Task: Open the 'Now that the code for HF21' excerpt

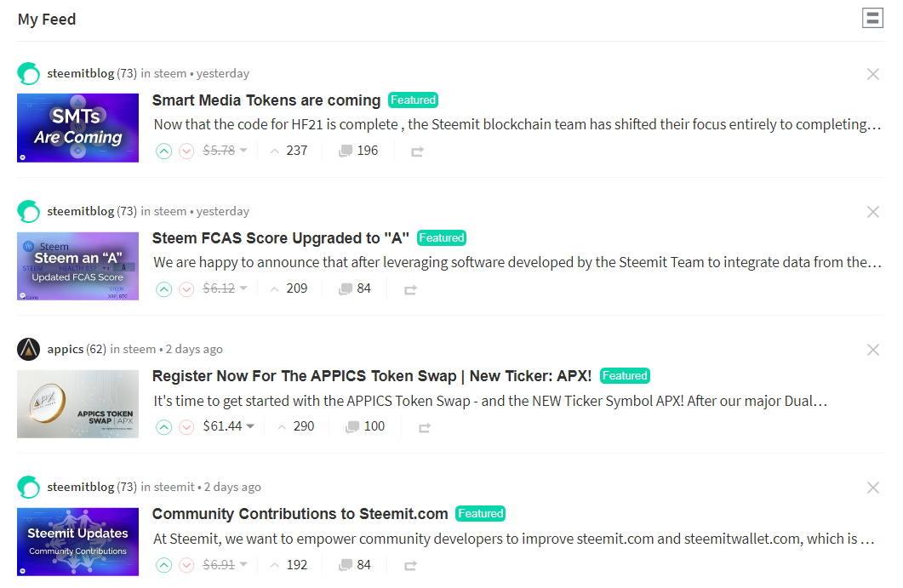Action: (x=517, y=124)
